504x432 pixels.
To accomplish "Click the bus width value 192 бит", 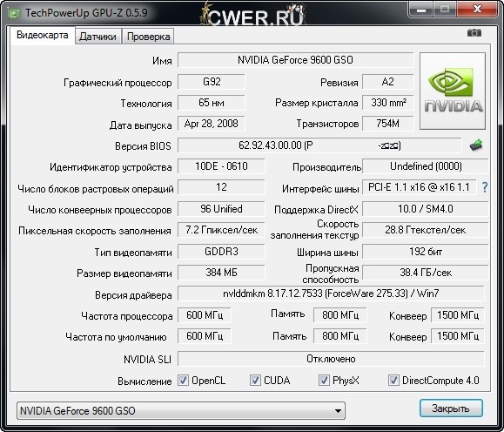I will (x=426, y=252).
